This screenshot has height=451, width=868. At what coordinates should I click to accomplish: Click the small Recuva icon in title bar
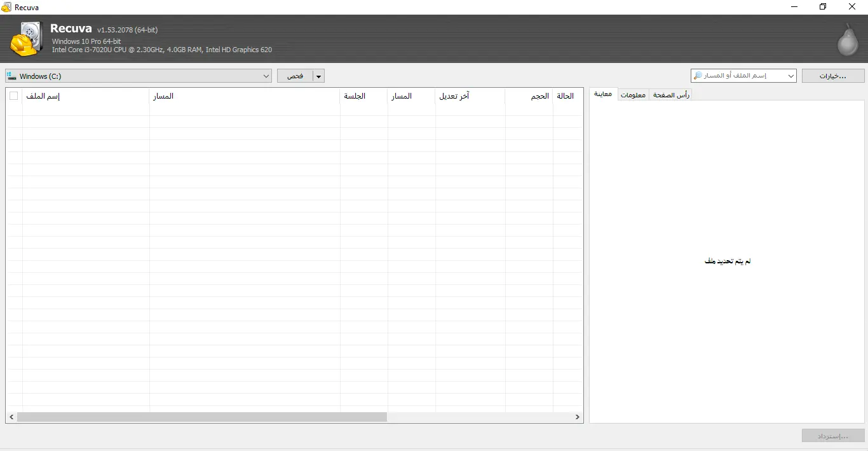(6, 7)
